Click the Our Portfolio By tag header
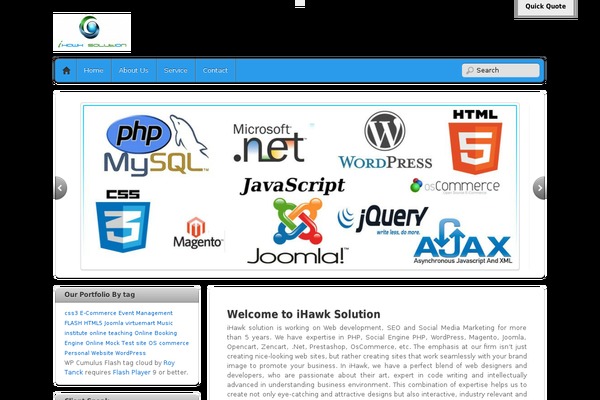Screen dimensions: 600x400 [127, 294]
